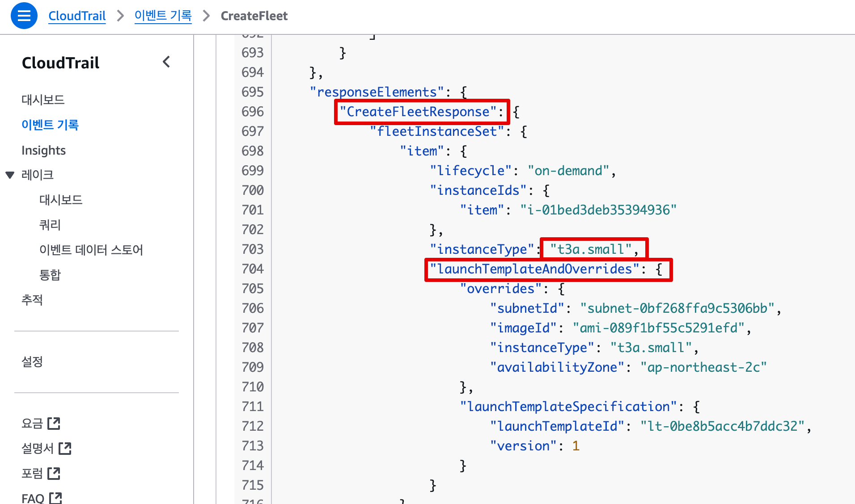Go to the CloudTrail breadcrumb link
Viewport: 855px width, 504px height.
pyautogui.click(x=77, y=16)
